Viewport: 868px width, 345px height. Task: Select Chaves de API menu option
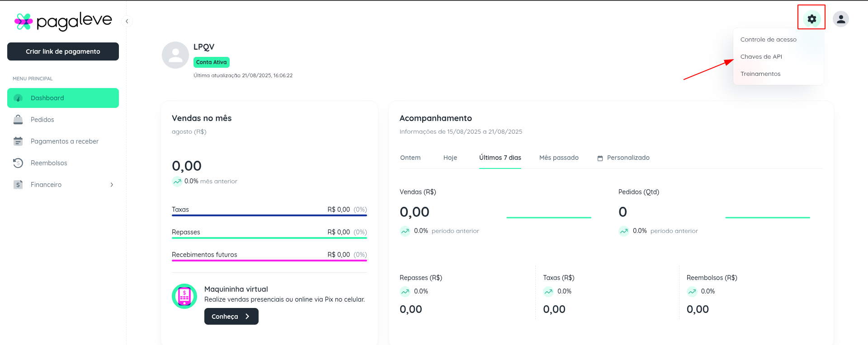(761, 56)
